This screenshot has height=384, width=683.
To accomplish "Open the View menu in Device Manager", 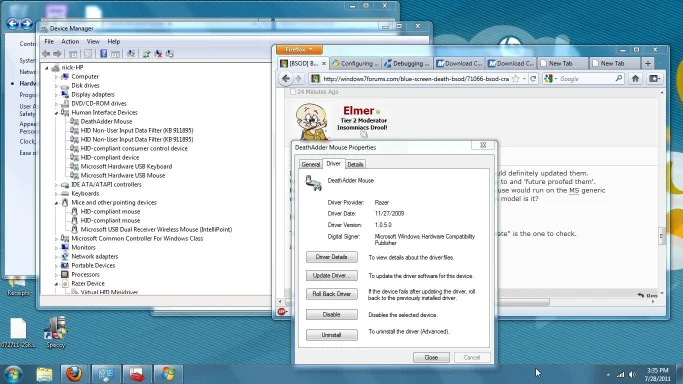I will (x=93, y=41).
